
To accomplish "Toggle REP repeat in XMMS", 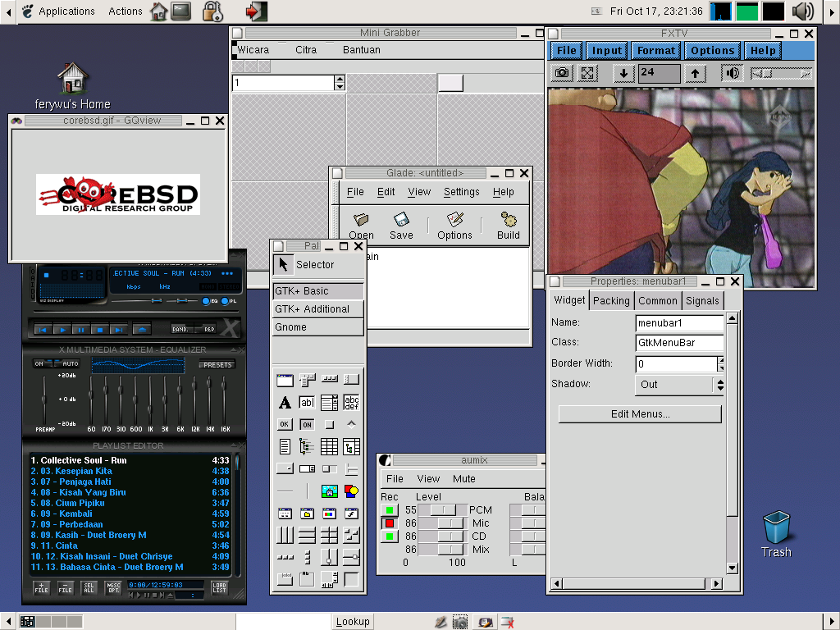I will point(209,329).
